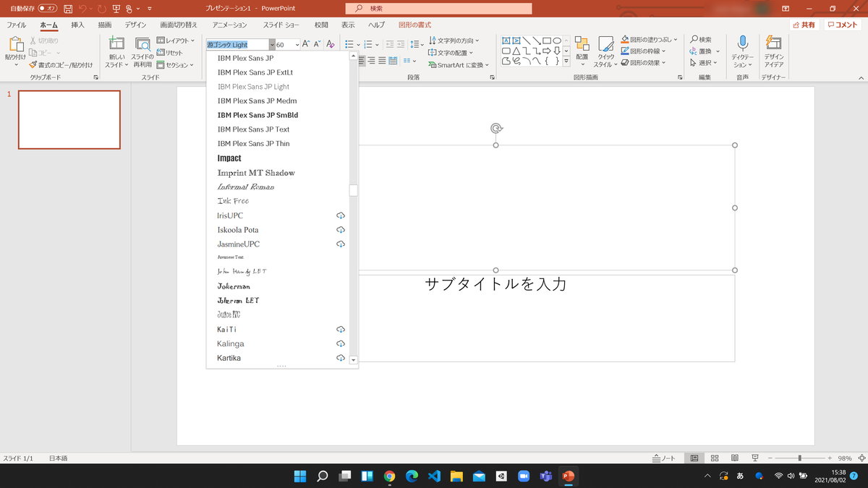Switch to Insert (挿入) tab
Image resolution: width=868 pixels, height=488 pixels.
pos(78,25)
